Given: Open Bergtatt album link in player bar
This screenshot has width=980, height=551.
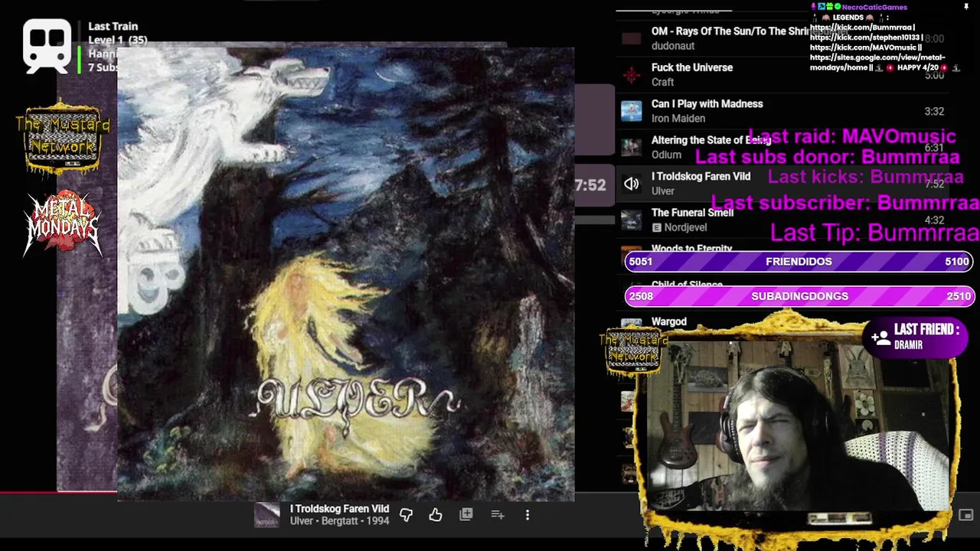Looking at the screenshot, I should (x=338, y=521).
